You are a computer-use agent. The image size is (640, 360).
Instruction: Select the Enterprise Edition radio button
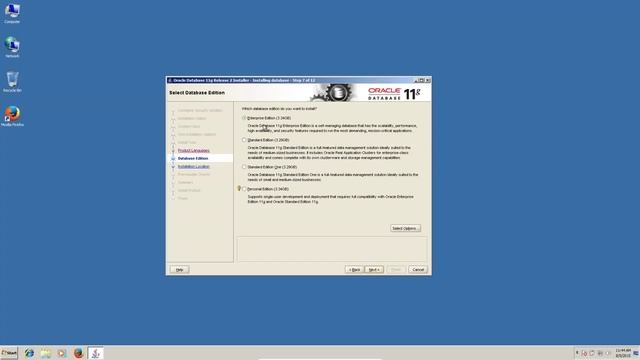(244, 118)
